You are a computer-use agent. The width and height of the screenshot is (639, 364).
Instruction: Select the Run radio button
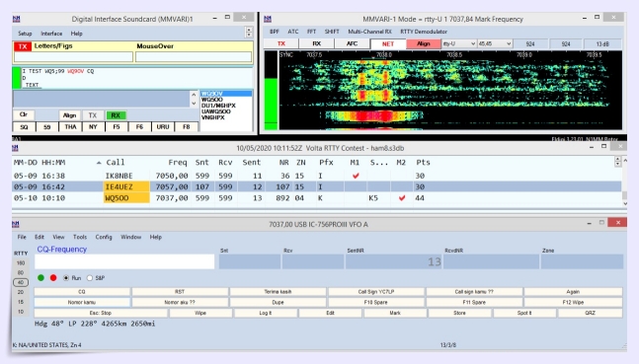point(66,277)
